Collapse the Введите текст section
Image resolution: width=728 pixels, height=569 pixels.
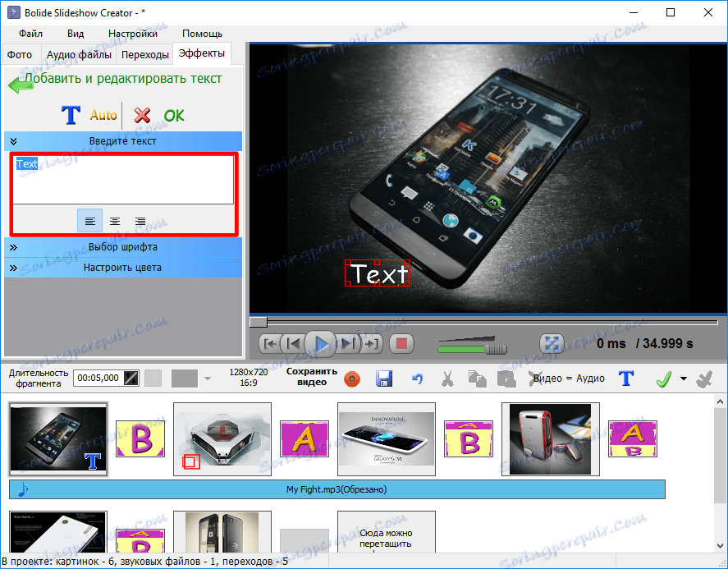[x=13, y=140]
